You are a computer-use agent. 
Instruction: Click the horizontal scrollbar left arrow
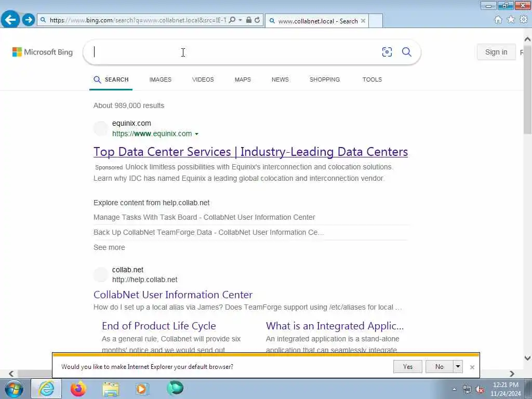tap(11, 374)
